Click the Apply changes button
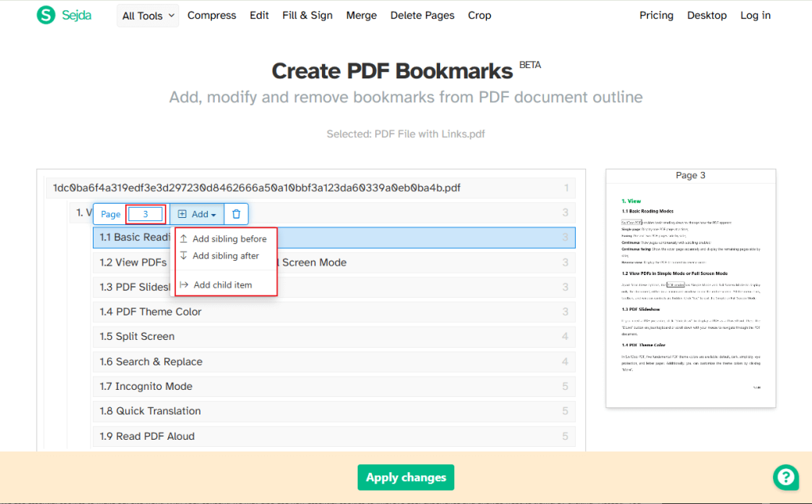 tap(405, 477)
